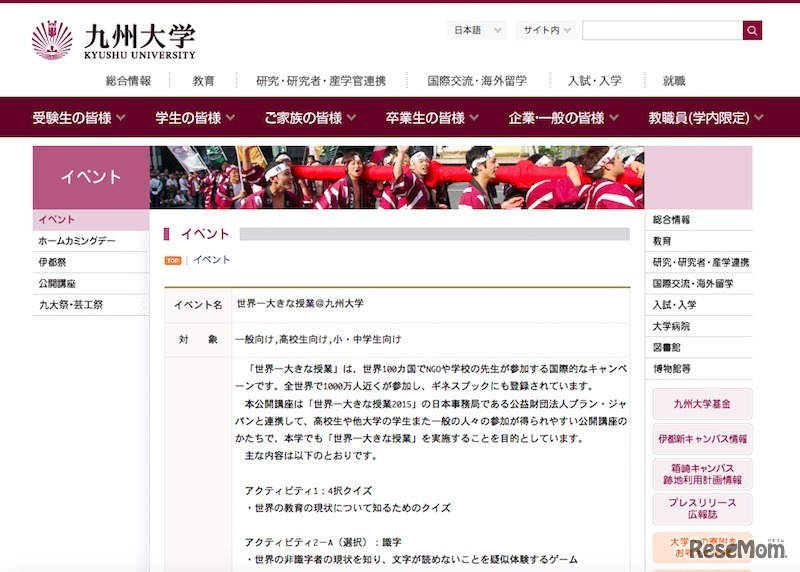The width and height of the screenshot is (800, 572).
Task: Click the festival banner photo
Action: (x=396, y=178)
